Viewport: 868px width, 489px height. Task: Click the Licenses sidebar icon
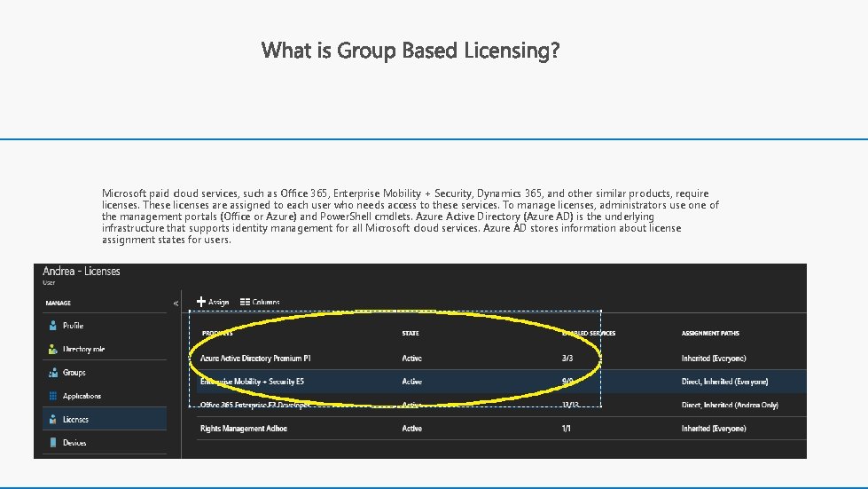click(52, 419)
